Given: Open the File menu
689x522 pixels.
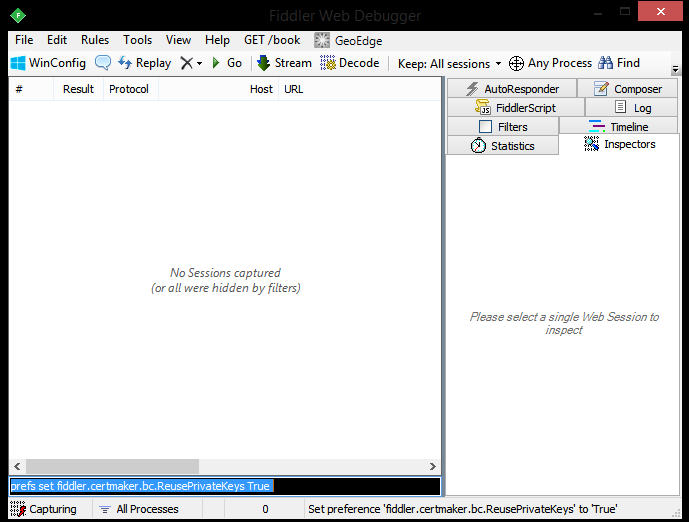Looking at the screenshot, I should [x=24, y=40].
